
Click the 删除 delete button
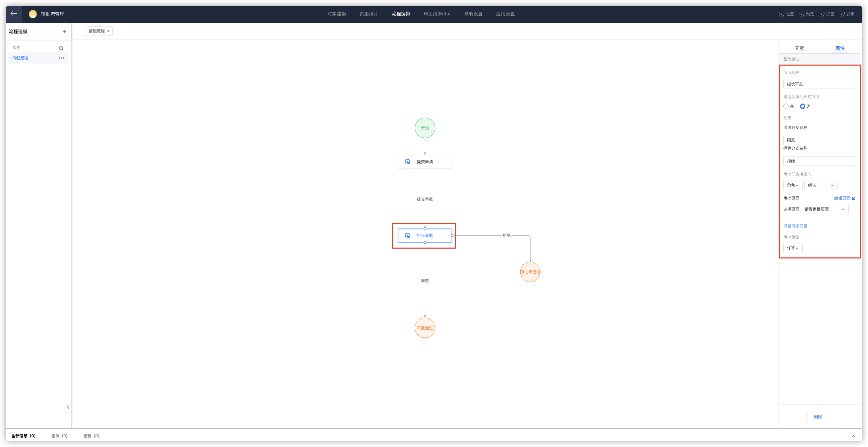tap(818, 417)
